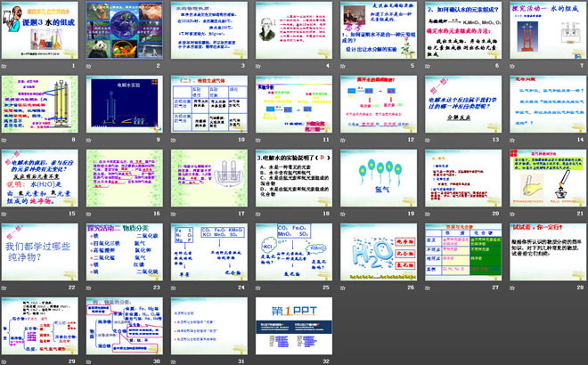Select slide 25 with KCl and KMnO4 clouds

pos(294,252)
